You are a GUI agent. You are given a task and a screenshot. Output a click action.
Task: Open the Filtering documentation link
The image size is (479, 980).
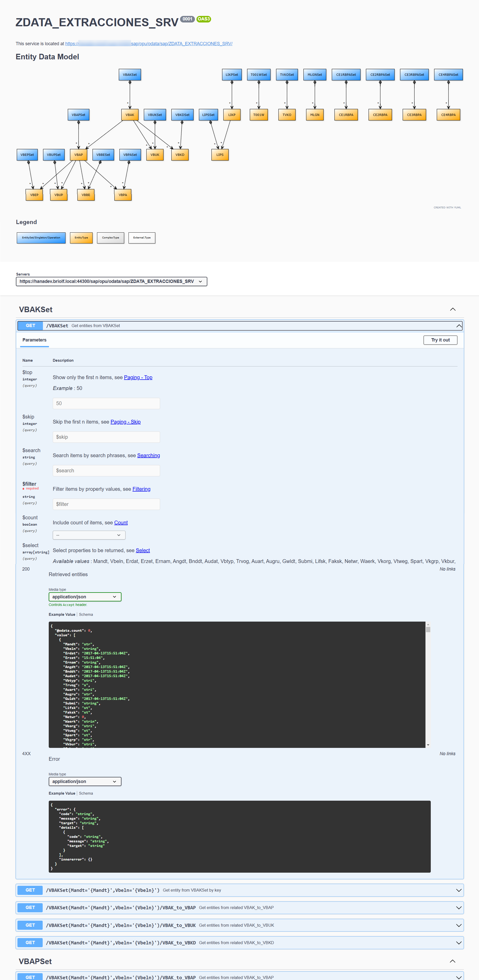(x=141, y=489)
